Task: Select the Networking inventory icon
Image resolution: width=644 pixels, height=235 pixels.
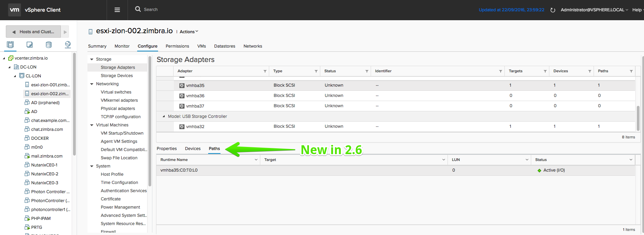Action: tap(68, 45)
